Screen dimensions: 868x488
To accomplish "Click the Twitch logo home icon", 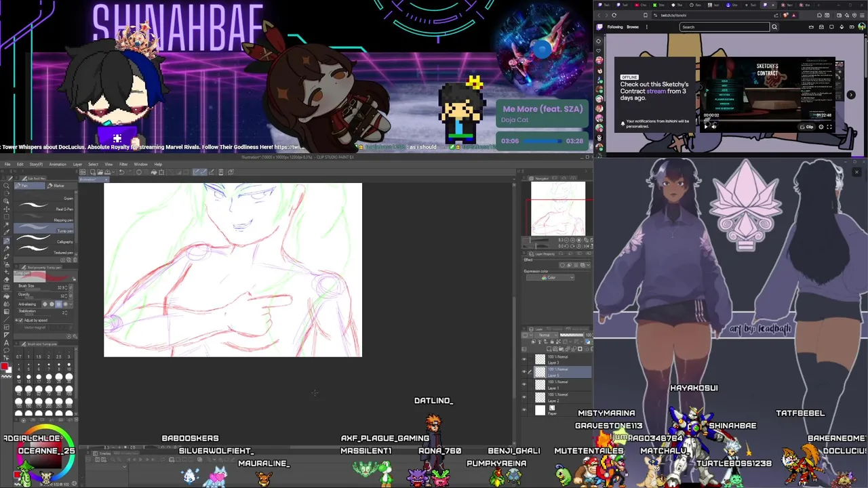I will coord(599,27).
